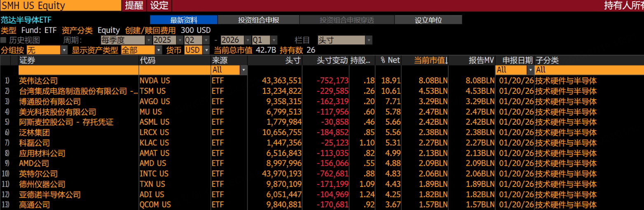Switch to the 投资组合申报穿透 tab
The image size is (644, 210).
[x=347, y=20]
